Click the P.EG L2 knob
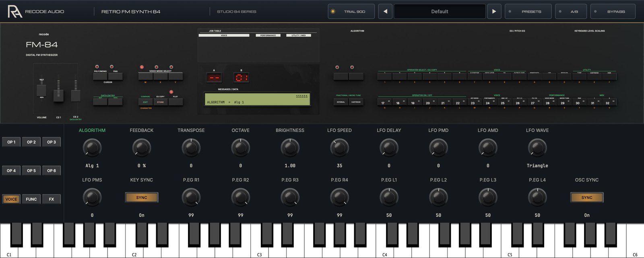644x258 pixels. pyautogui.click(x=438, y=197)
